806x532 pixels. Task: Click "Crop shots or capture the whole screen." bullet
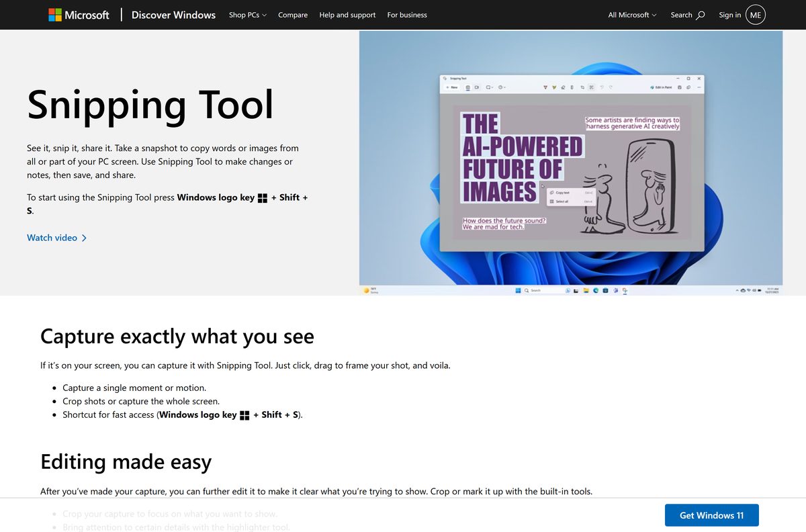(141, 401)
